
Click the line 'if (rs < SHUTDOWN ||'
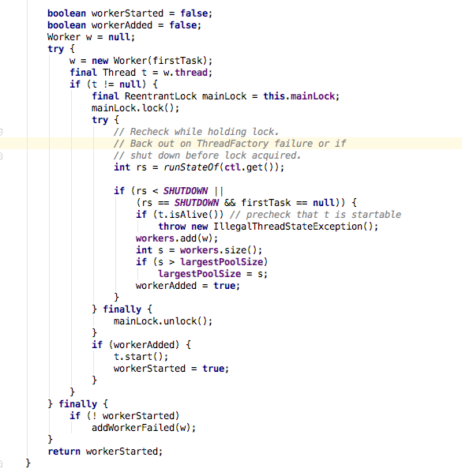(168, 191)
